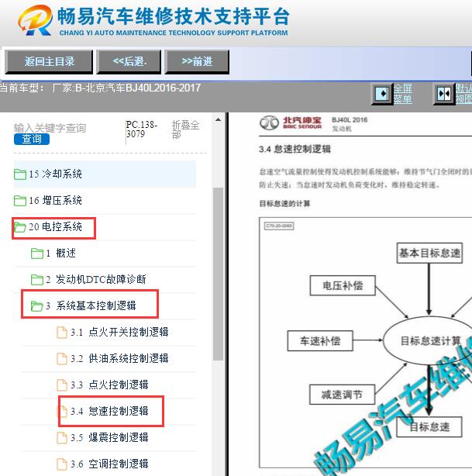Image resolution: width=472 pixels, height=476 pixels.
Task: Open 3.4 怠速控制逻辑 document
Action: click(109, 412)
